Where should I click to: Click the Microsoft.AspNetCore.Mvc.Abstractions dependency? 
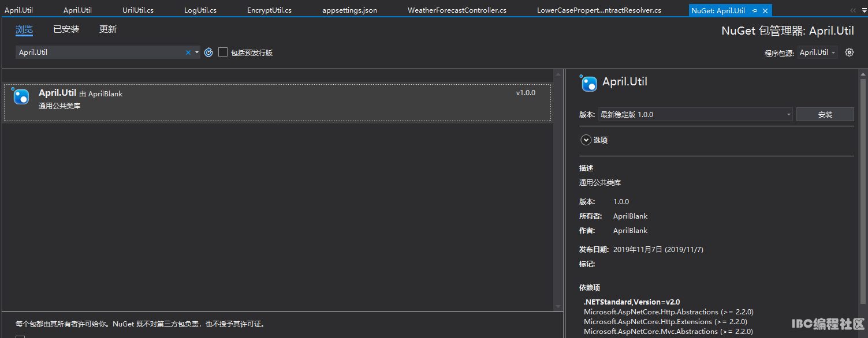tap(668, 332)
